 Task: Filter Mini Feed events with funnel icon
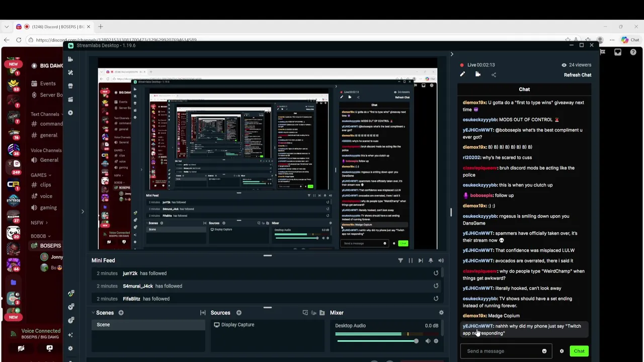400,260
